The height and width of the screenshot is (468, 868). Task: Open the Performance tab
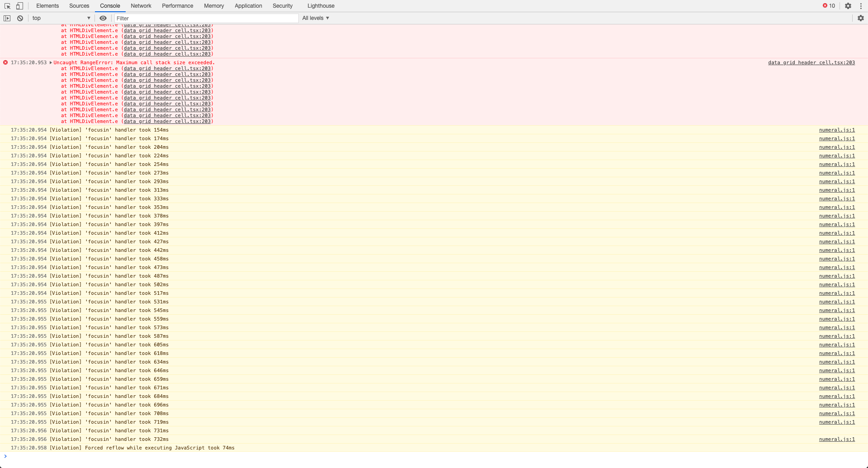pyautogui.click(x=178, y=6)
